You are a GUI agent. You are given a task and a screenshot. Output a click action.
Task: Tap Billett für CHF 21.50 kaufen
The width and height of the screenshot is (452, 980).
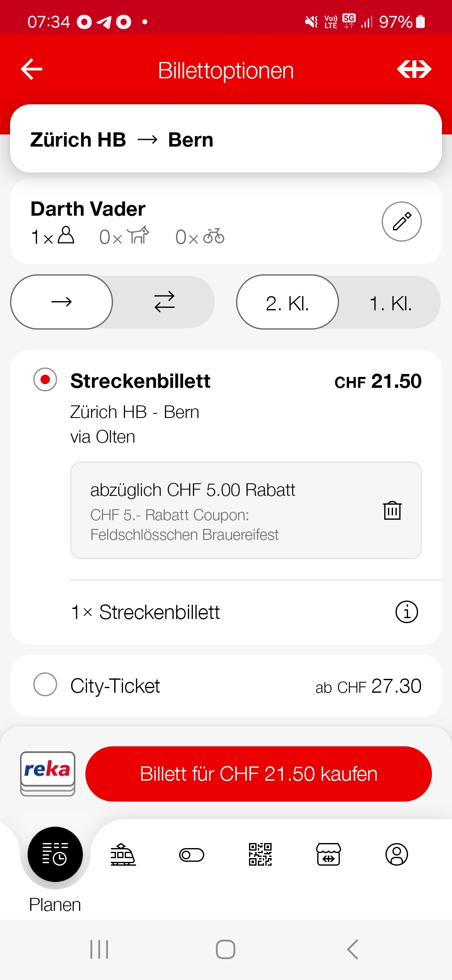click(258, 774)
